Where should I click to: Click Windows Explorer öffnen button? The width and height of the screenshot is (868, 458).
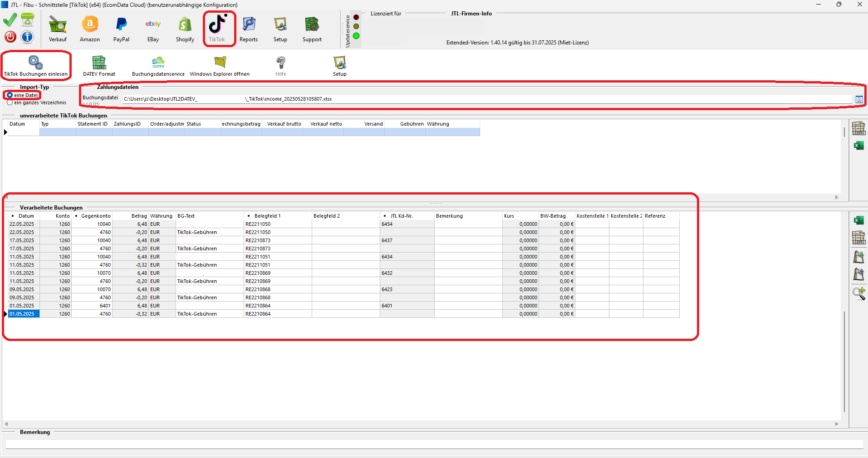coord(220,66)
